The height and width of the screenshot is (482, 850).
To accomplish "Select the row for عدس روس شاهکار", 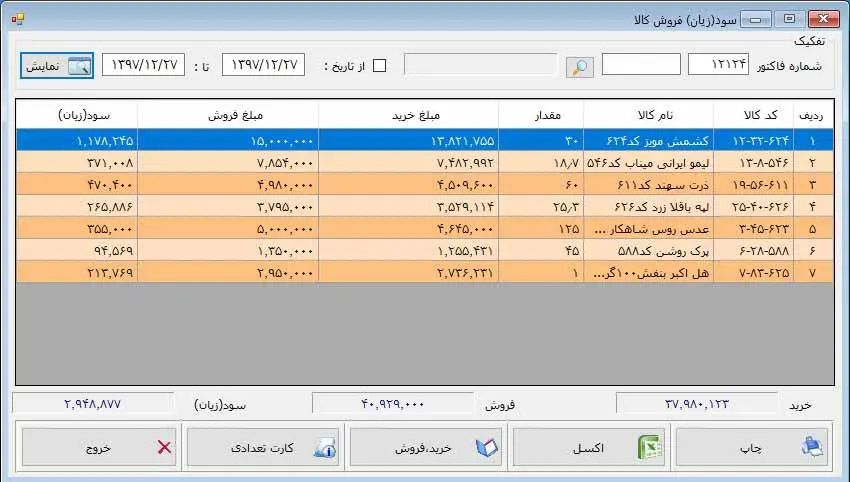I will click(x=425, y=228).
